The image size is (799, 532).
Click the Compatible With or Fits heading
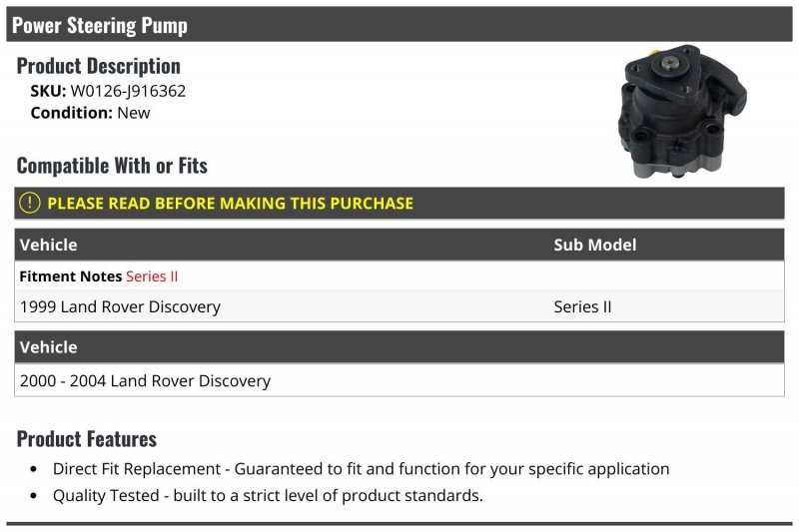click(x=112, y=166)
